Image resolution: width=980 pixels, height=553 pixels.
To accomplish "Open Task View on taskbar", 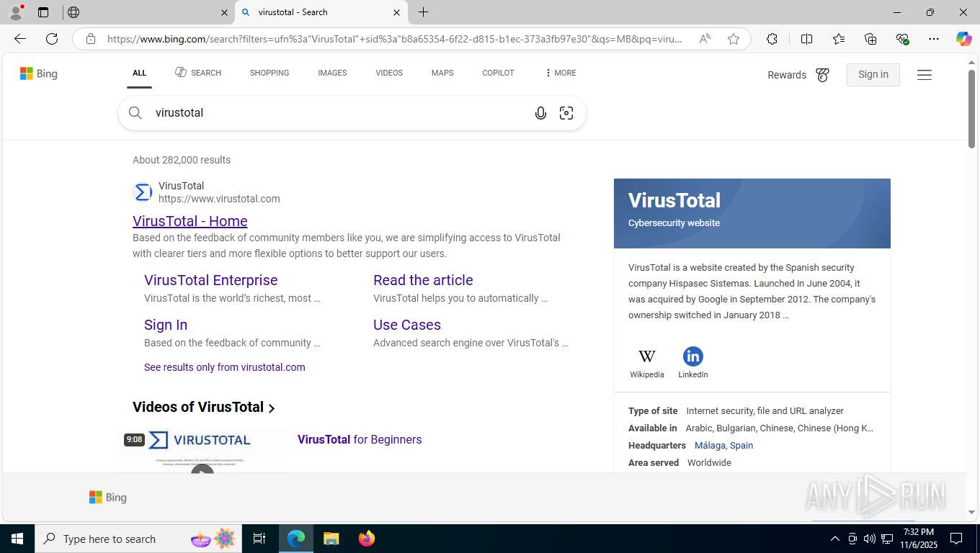I will pyautogui.click(x=259, y=539).
